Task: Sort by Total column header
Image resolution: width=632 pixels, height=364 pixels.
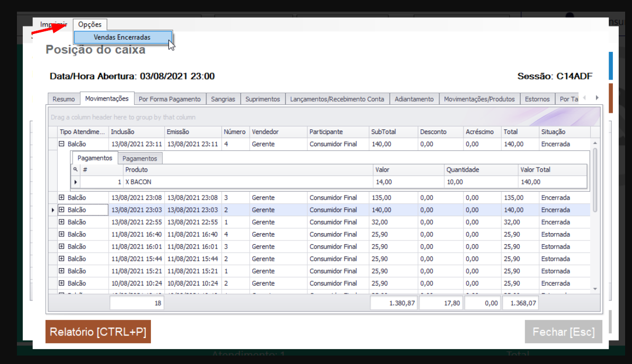Action: [519, 132]
